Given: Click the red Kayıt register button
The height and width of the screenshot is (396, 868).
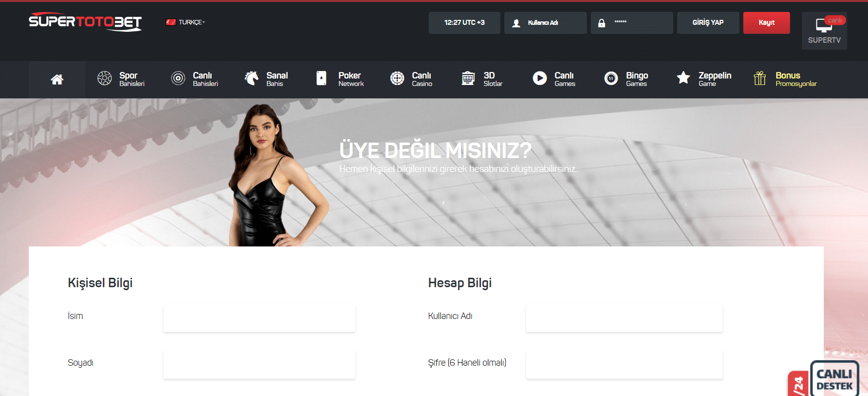Looking at the screenshot, I should [x=766, y=23].
